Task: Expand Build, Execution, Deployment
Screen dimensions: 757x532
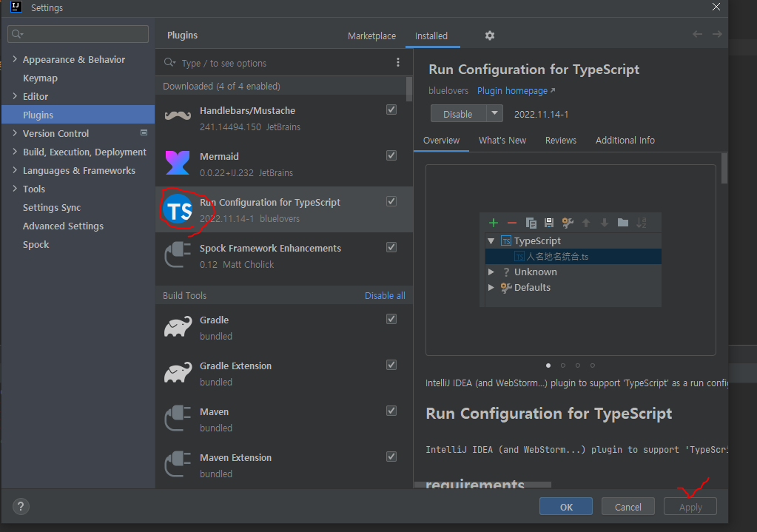Action: tap(15, 152)
